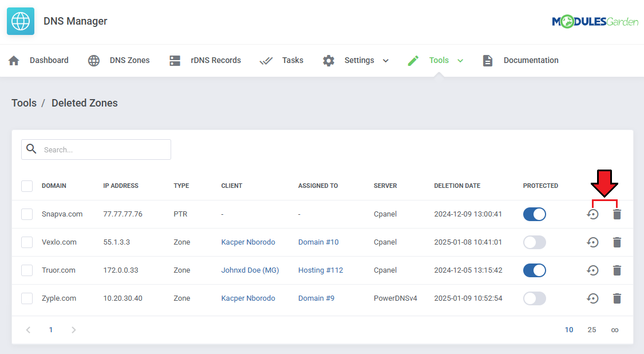The width and height of the screenshot is (644, 354).
Task: Click the IP ADDRESS column header
Action: point(121,186)
